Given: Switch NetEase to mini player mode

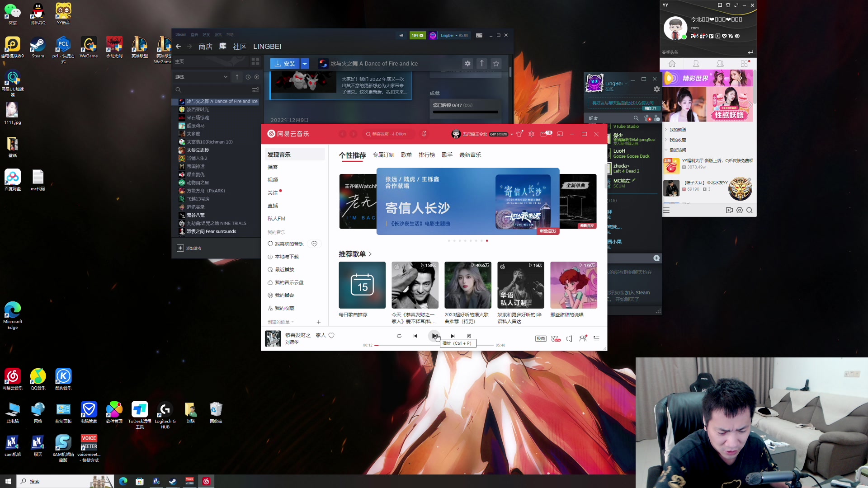Looking at the screenshot, I should (560, 134).
